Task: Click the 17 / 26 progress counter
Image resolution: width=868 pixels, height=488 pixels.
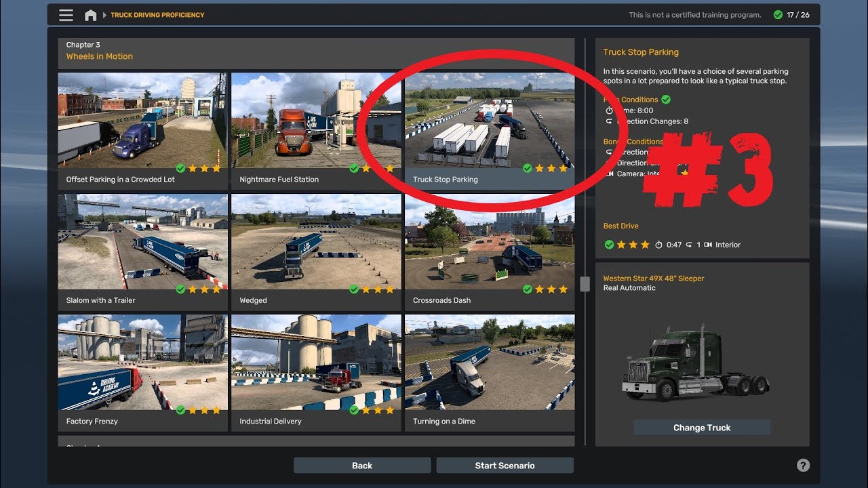Action: coord(798,15)
